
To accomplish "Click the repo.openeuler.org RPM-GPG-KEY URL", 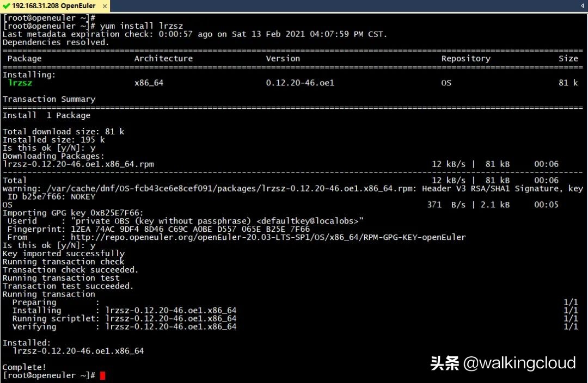I will click(268, 237).
